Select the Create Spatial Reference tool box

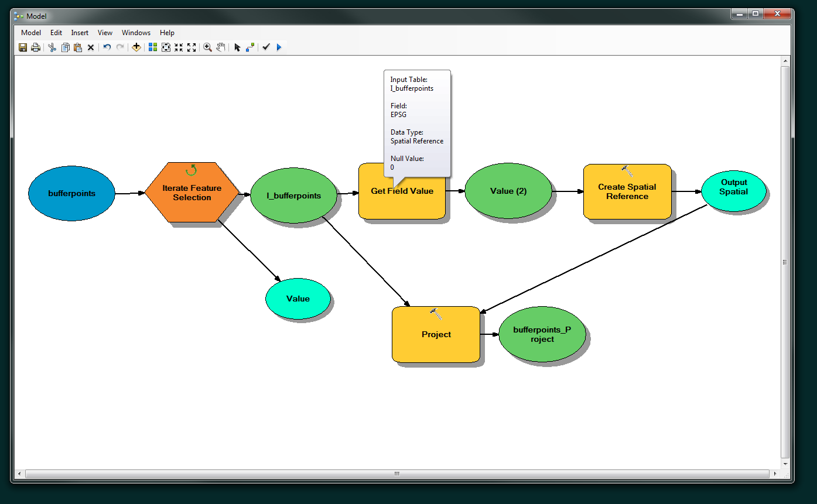pos(627,191)
